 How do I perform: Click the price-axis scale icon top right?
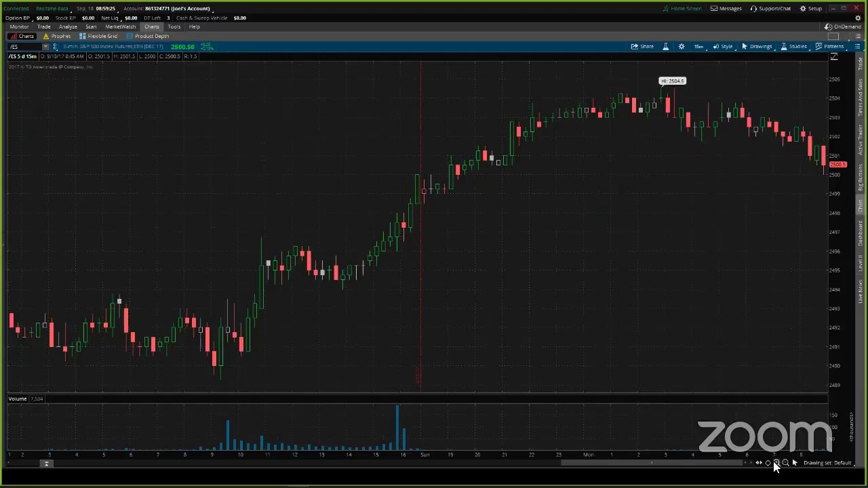[x=834, y=57]
